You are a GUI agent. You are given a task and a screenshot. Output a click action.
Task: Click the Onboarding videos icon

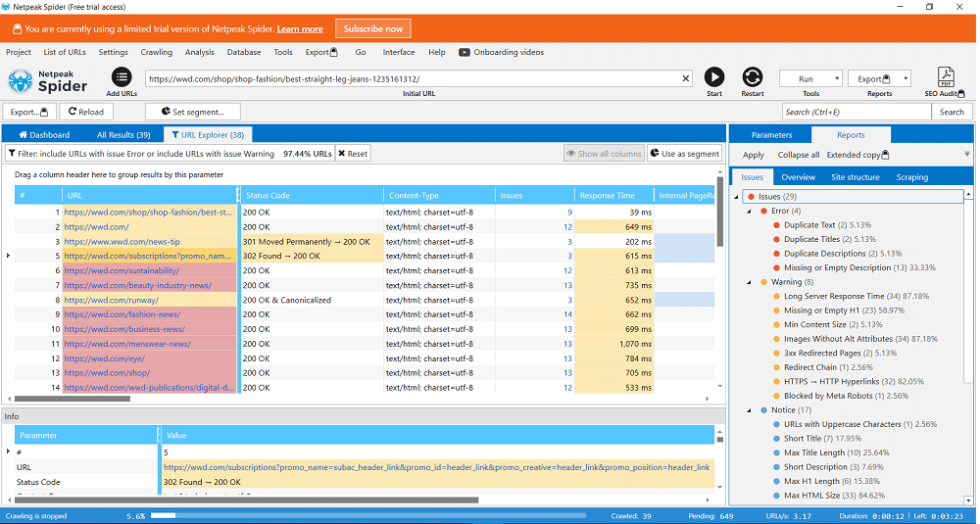(464, 53)
